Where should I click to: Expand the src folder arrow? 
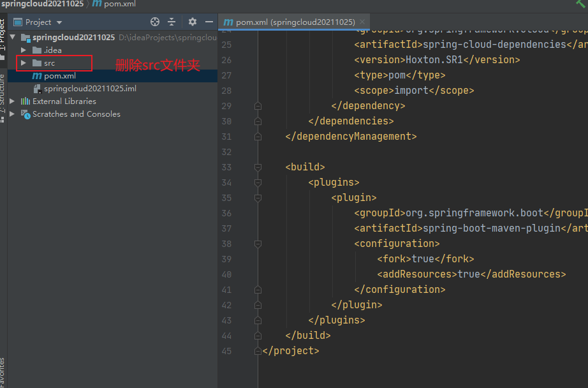point(23,63)
